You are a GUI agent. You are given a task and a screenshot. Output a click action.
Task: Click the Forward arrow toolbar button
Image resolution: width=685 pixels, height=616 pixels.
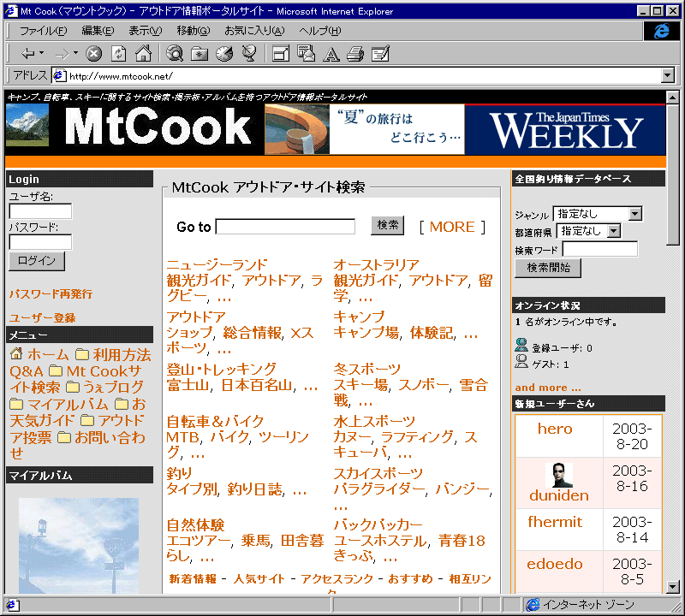tap(62, 54)
